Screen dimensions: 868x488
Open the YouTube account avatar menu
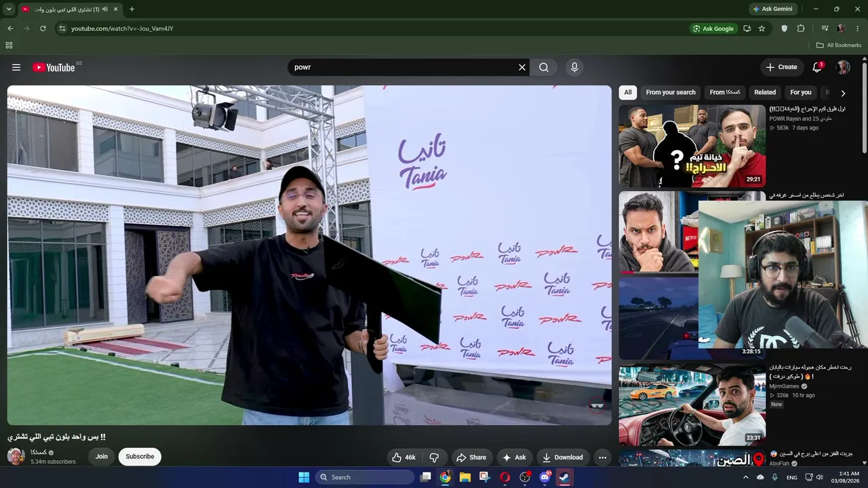click(844, 67)
